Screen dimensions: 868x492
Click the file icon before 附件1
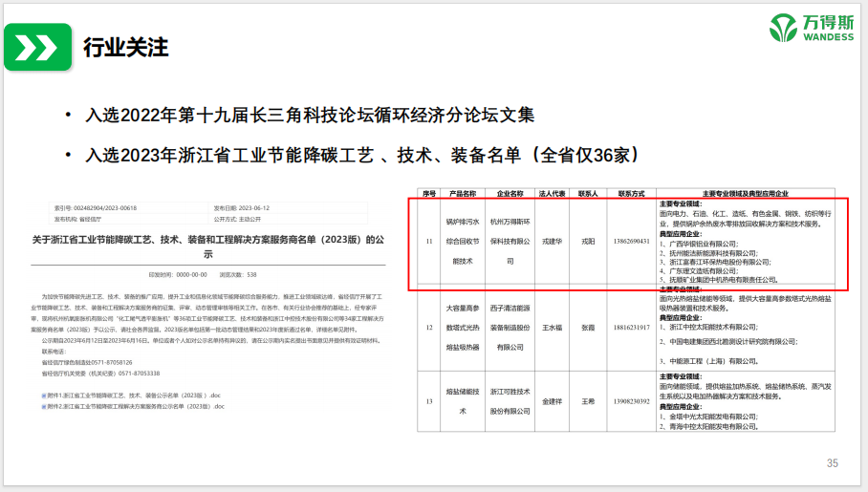tap(43, 394)
